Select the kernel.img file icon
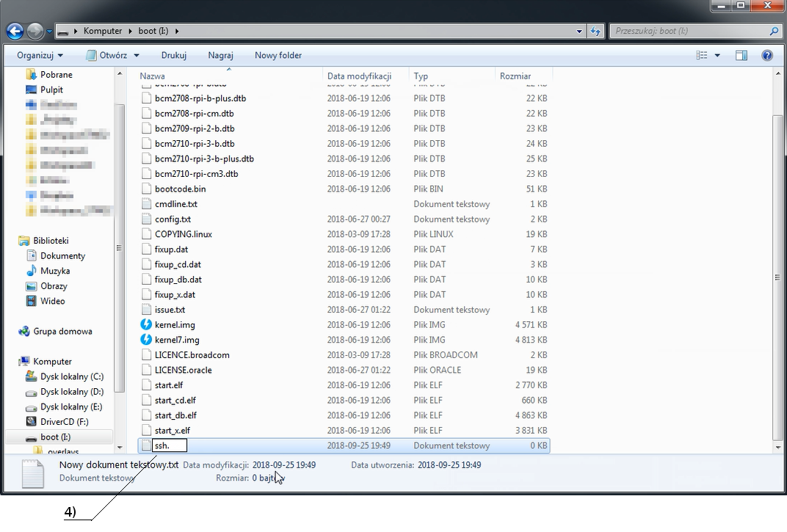787x532 pixels. (146, 324)
